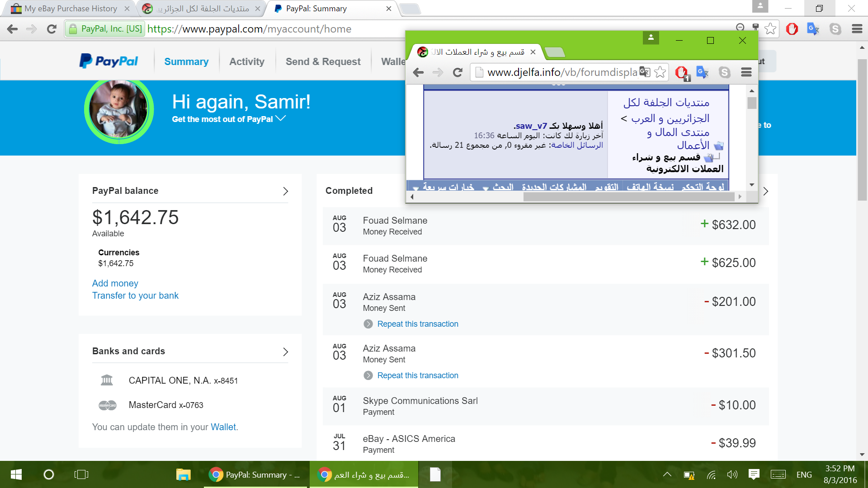Click the PayPal logo in the header

click(x=108, y=61)
